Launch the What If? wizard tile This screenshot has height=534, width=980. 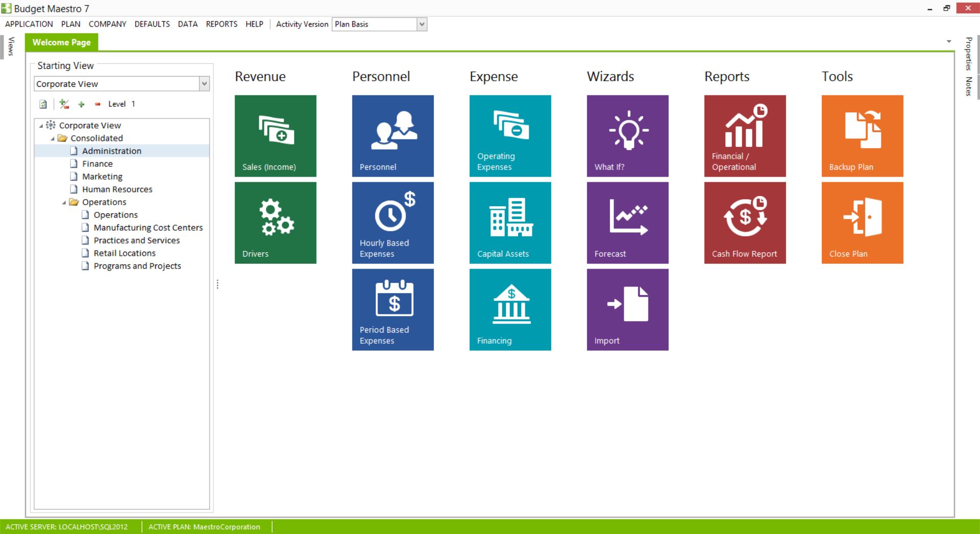click(628, 136)
